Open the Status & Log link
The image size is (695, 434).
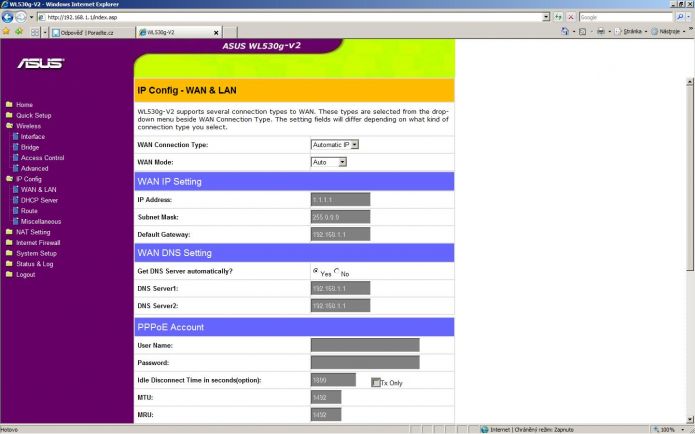tap(35, 264)
